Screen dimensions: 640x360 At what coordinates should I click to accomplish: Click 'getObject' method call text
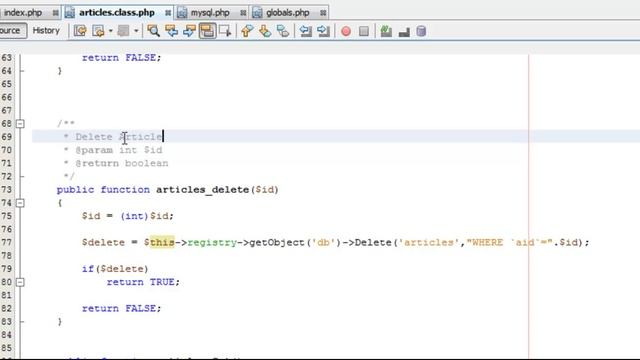(x=277, y=243)
